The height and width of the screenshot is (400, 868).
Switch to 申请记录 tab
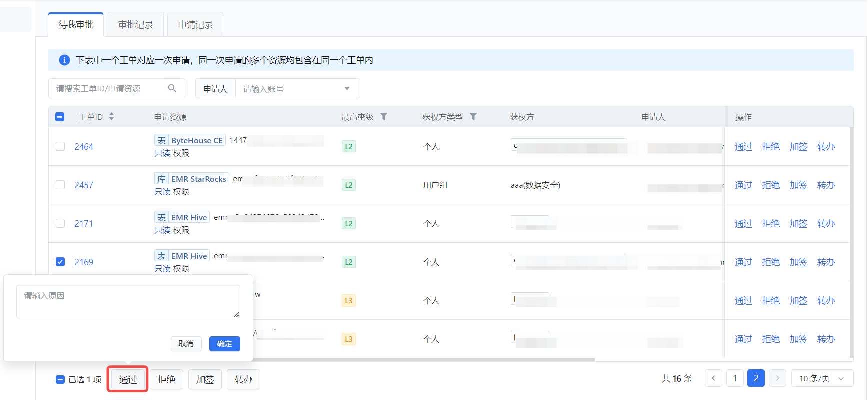(x=195, y=24)
